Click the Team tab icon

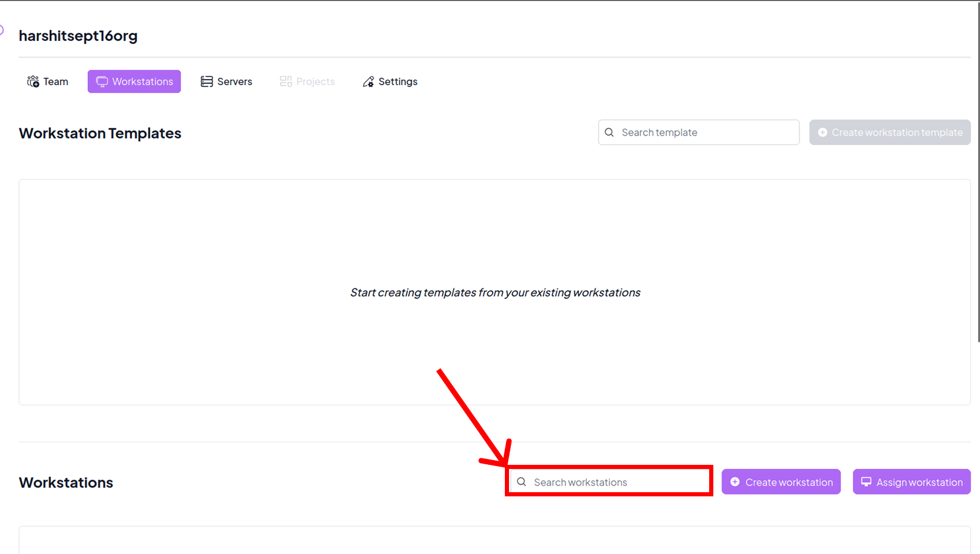[33, 81]
